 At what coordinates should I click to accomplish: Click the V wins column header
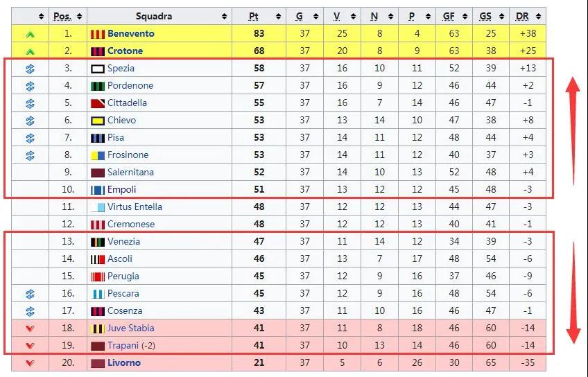pyautogui.click(x=337, y=16)
